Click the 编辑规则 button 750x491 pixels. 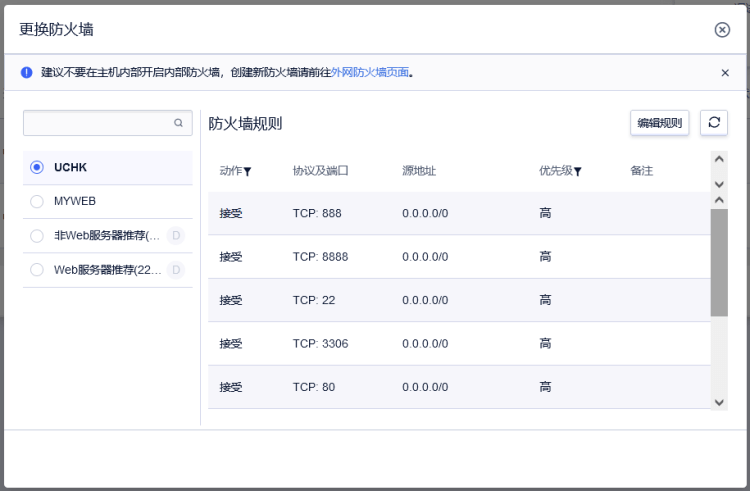[659, 123]
